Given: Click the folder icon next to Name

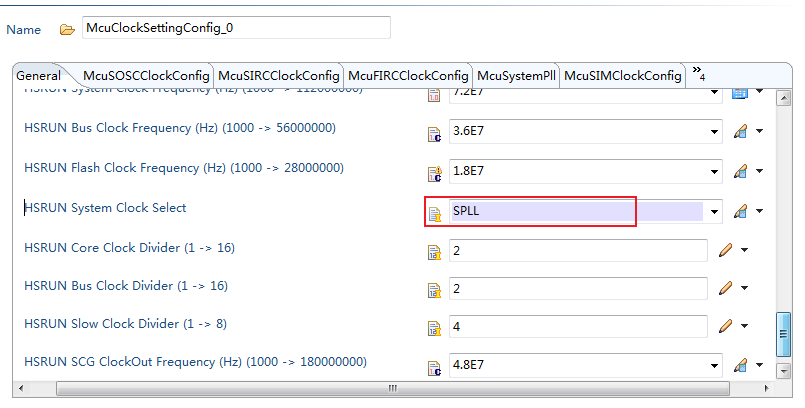Looking at the screenshot, I should click(67, 30).
